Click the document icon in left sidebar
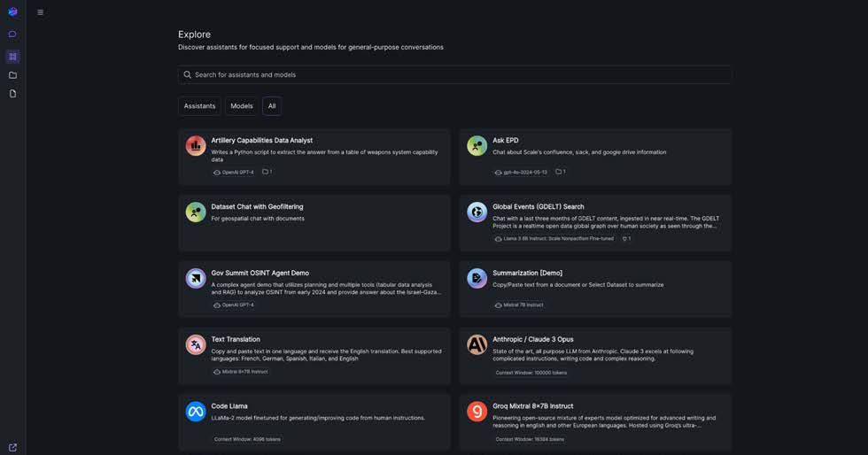Image resolution: width=868 pixels, height=455 pixels. 12,94
